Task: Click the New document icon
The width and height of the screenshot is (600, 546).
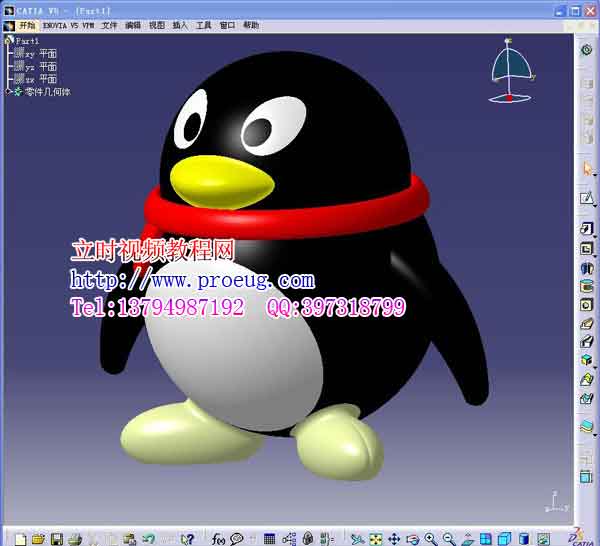Action: [20, 539]
